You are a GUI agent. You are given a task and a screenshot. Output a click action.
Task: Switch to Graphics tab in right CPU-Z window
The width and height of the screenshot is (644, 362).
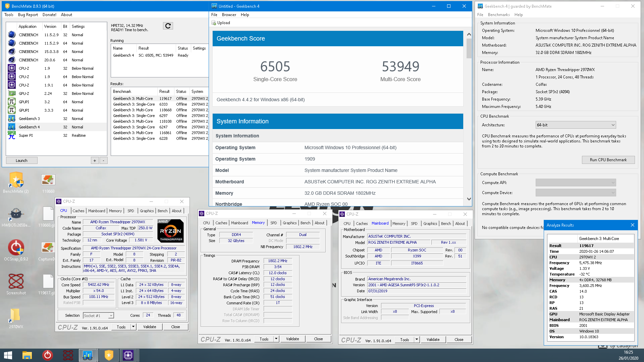pyautogui.click(x=430, y=224)
